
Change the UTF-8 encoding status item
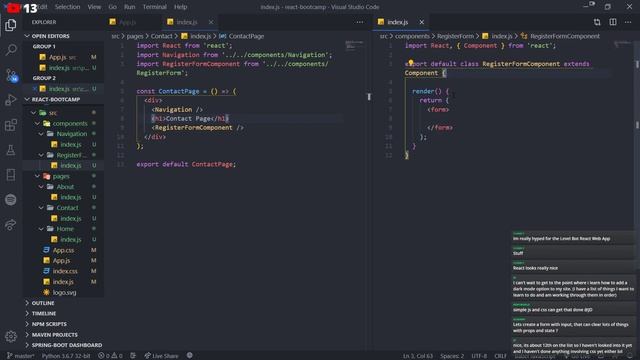tap(479, 356)
